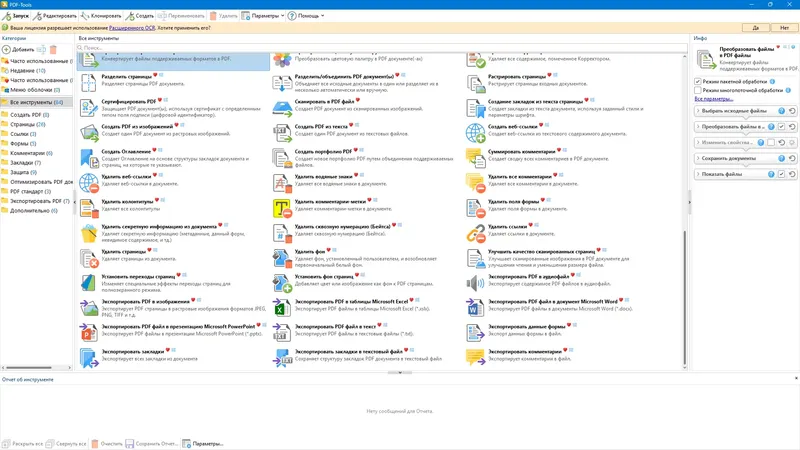Toggle favorite heart for Экспортировать комментарии
This screenshot has width=800, height=450.
pyautogui.click(x=565, y=351)
